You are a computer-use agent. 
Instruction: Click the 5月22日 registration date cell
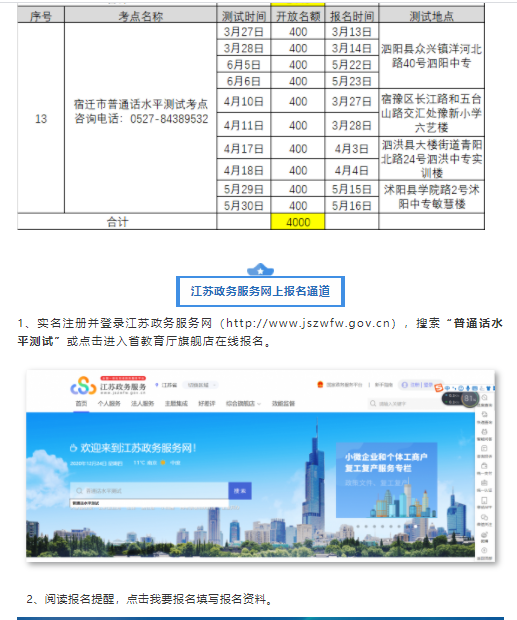pos(351,64)
